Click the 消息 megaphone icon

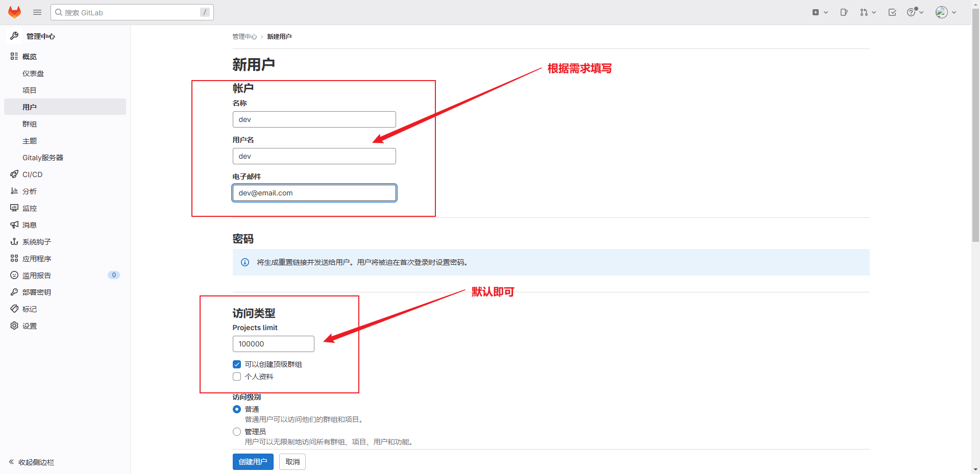point(14,224)
